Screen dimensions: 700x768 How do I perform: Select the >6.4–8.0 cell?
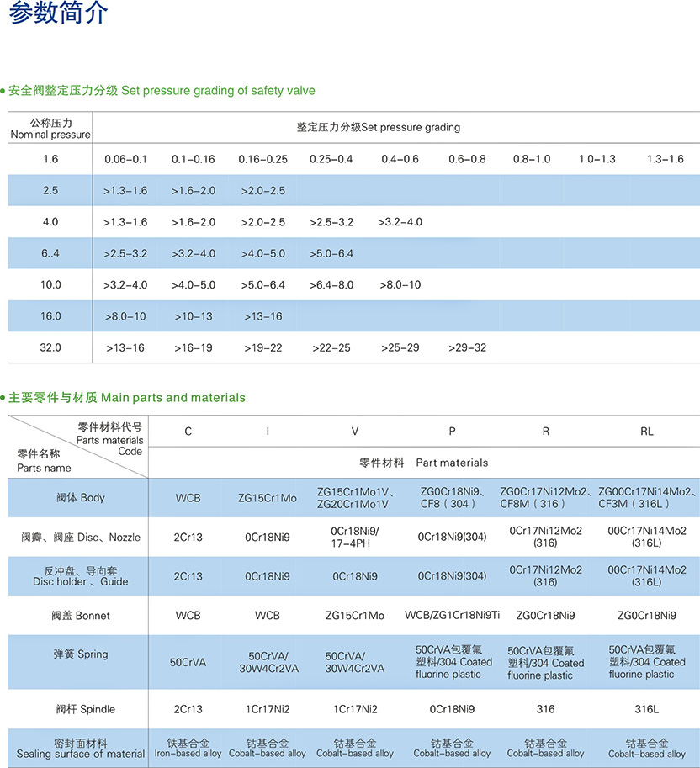pos(331,284)
